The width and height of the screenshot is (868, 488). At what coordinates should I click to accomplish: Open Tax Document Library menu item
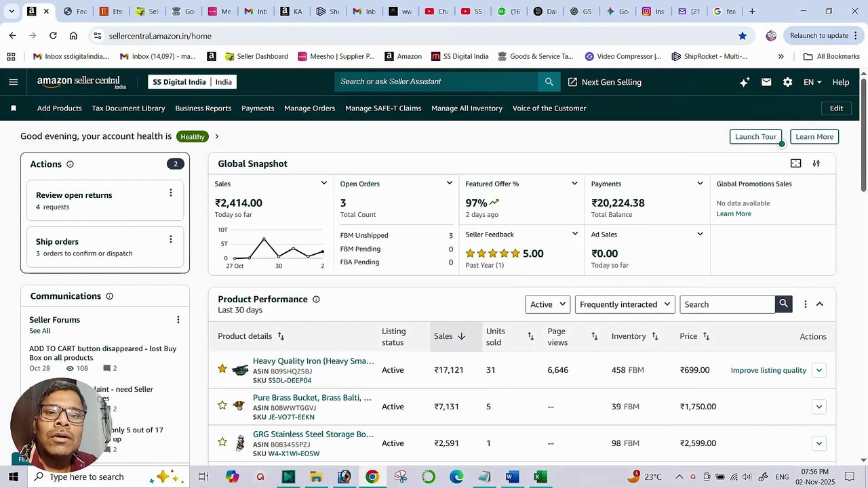coord(128,108)
